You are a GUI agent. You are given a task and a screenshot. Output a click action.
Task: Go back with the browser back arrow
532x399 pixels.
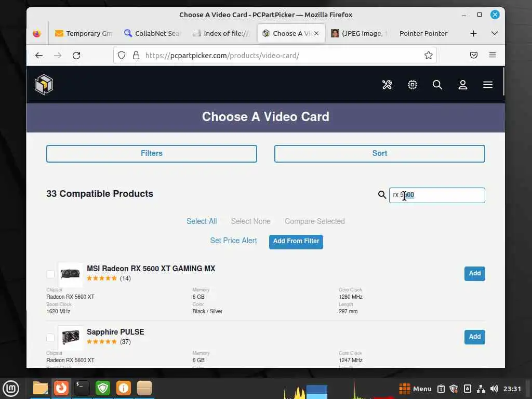[39, 55]
